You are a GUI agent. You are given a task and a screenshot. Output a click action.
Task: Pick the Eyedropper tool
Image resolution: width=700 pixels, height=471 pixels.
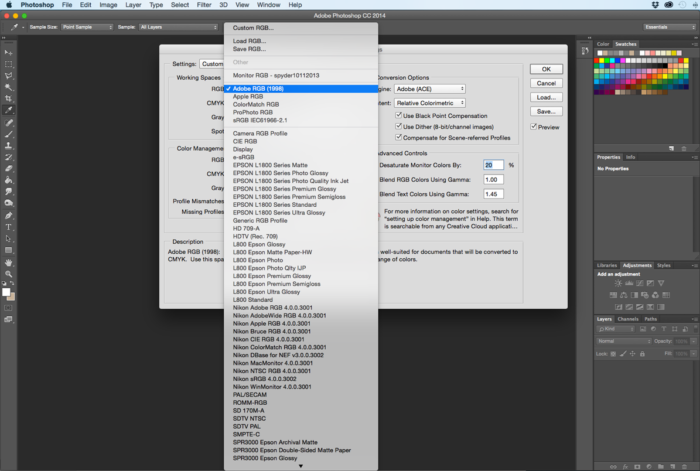(8, 111)
